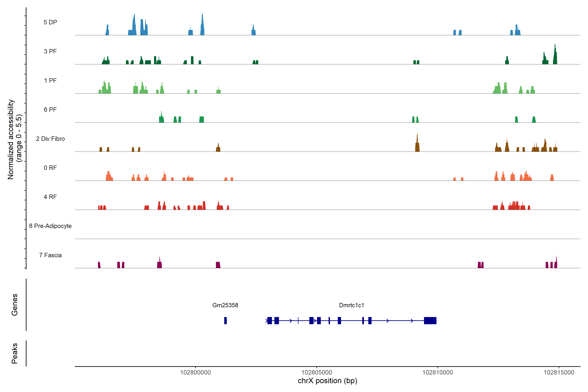Screen dimensions: 588x392
Task: Click the last large Dmrtc1c1 exon block
Action: tap(430, 320)
